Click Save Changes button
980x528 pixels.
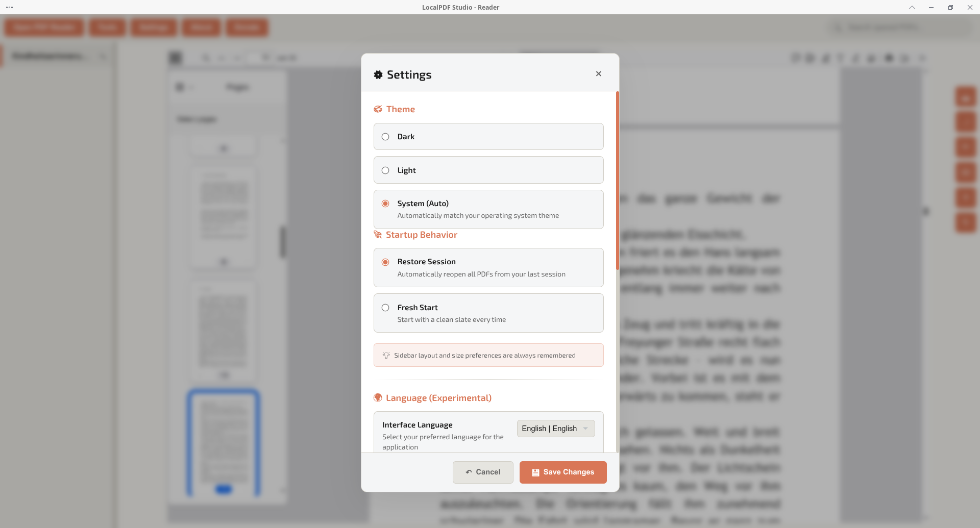(x=563, y=472)
